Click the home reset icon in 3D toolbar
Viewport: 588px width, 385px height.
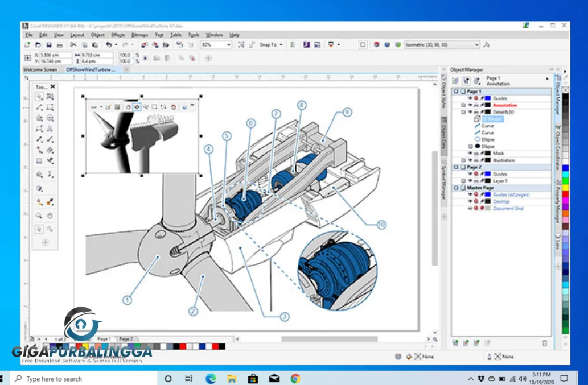[173, 107]
